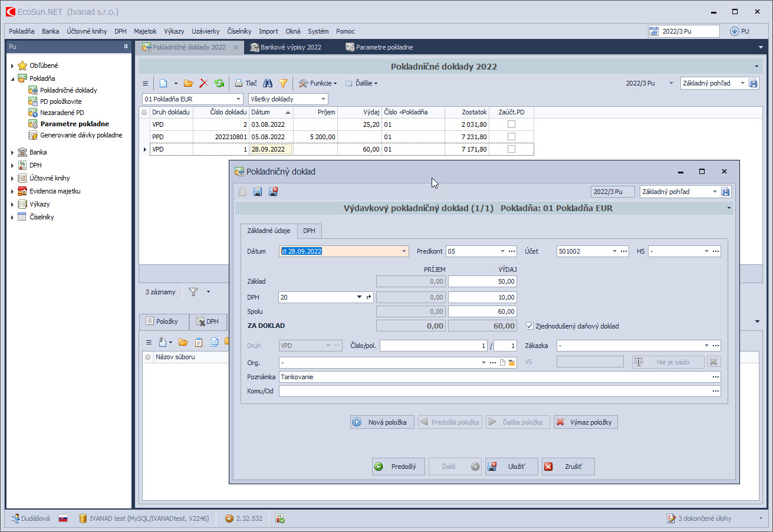Screen dimensions: 773x532
Task: Check Zaúčt.PD box for the PPD row
Action: [x=511, y=137]
